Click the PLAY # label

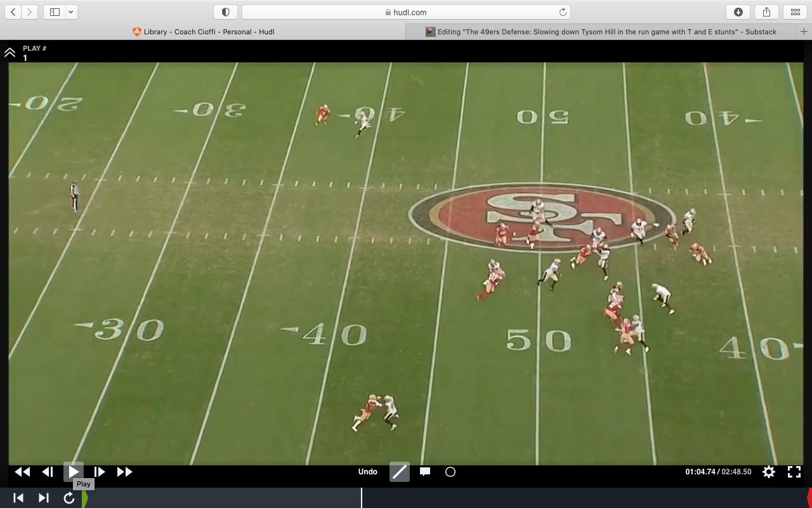35,48
